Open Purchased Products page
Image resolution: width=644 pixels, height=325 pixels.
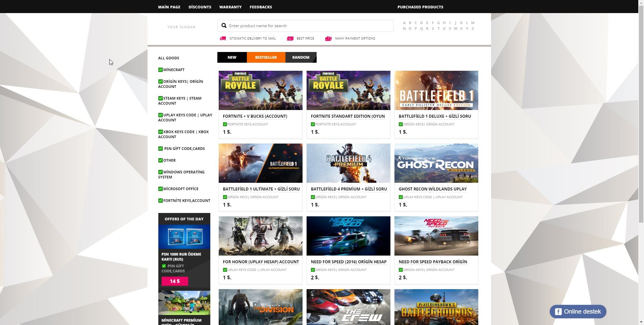coord(420,7)
